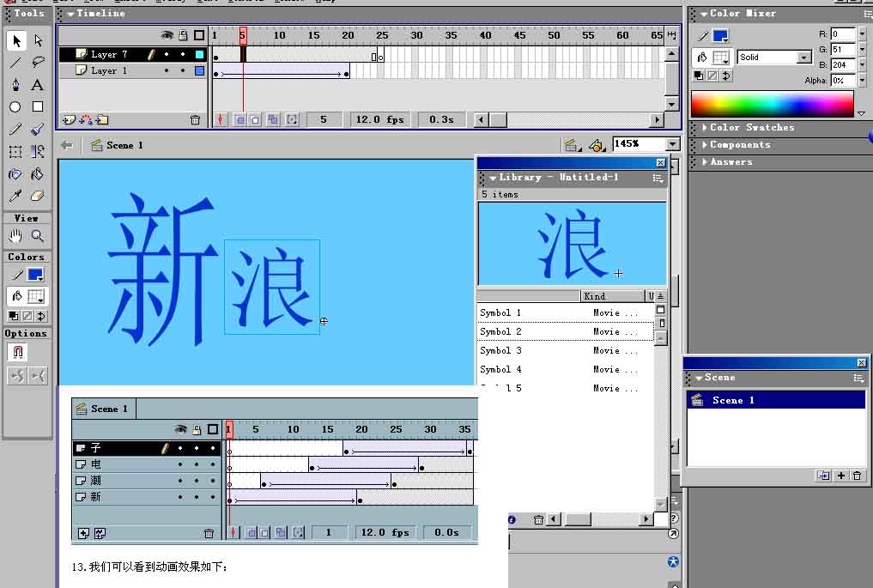Collapse the Color Mixer panel
873x588 pixels.
tap(704, 14)
